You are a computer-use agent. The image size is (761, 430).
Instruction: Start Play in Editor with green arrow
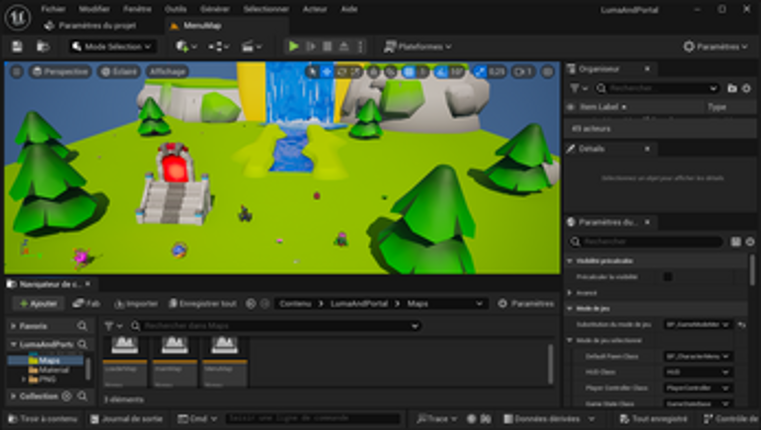[x=294, y=47]
